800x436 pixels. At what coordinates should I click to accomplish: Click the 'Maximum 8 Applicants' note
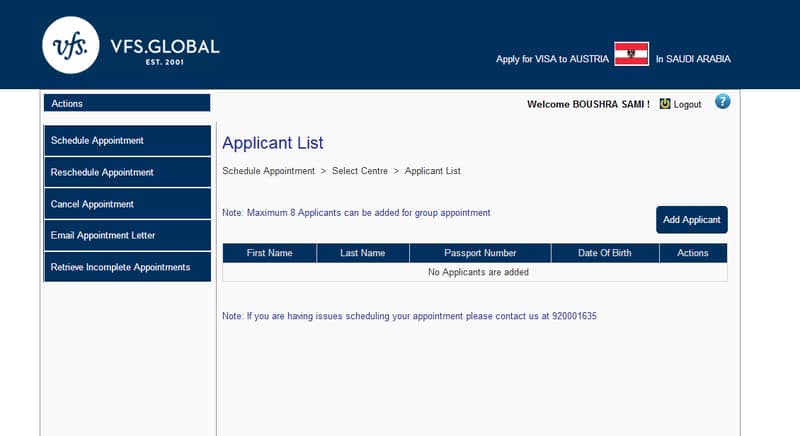tap(356, 213)
